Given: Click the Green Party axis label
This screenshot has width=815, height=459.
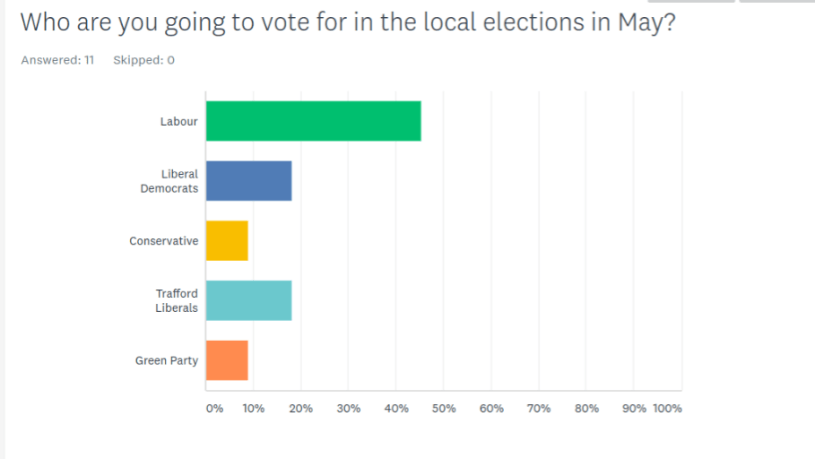Looking at the screenshot, I should tap(166, 360).
